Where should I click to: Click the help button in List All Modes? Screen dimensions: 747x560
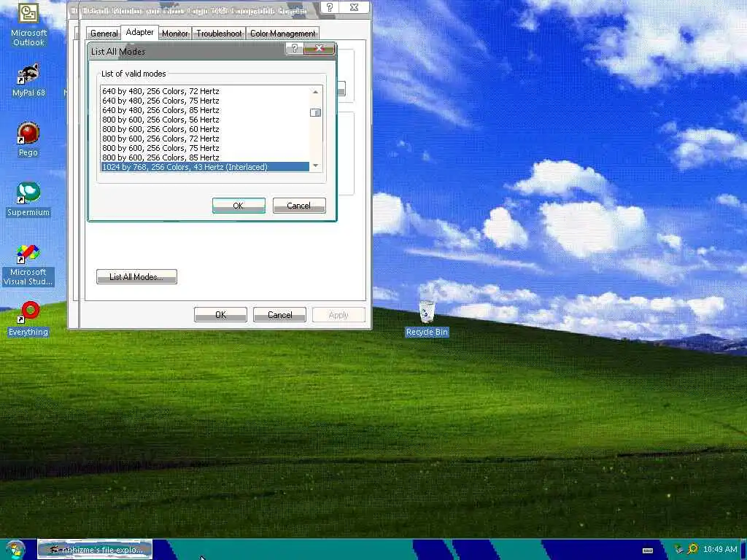coord(295,49)
